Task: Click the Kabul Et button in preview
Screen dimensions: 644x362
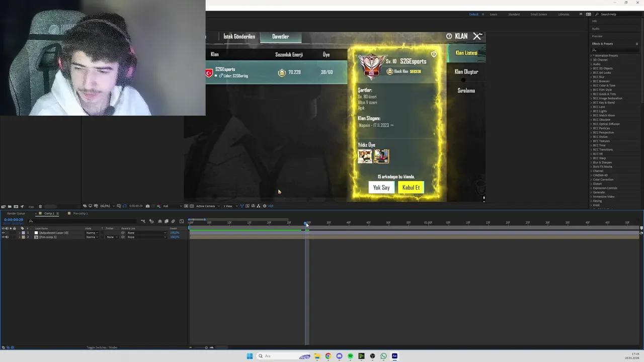Action: 411,188
